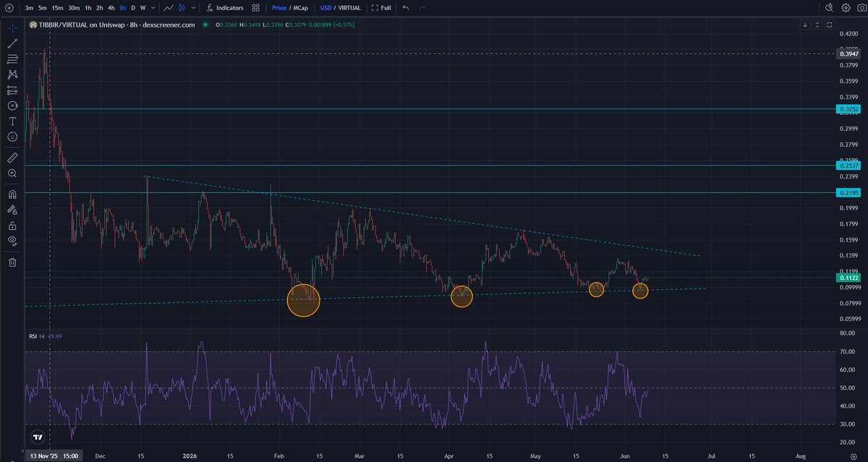This screenshot has height=462, width=868.
Task: Toggle magnet mode snapping
Action: click(12, 194)
